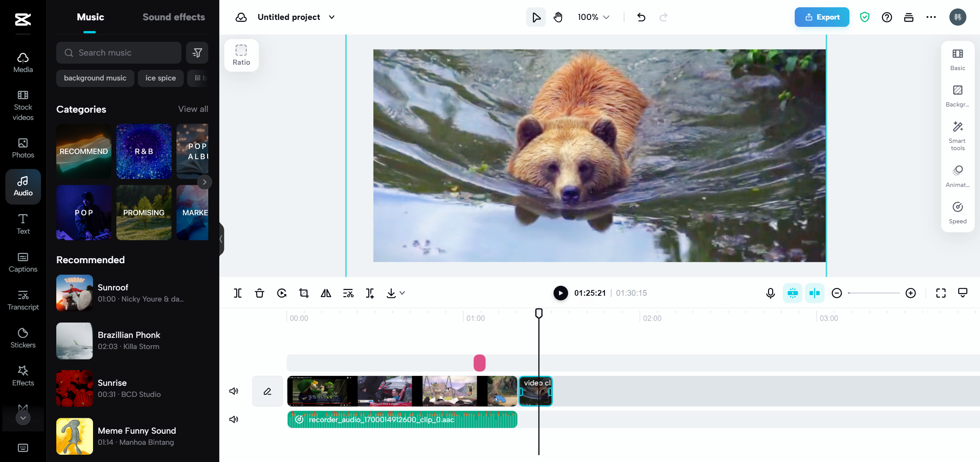
Task: Enter fullscreen preview mode
Action: (941, 293)
